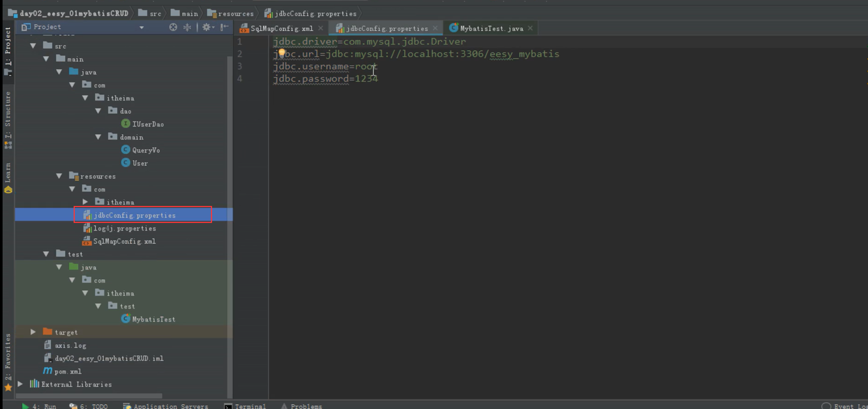This screenshot has width=868, height=409.
Task: Close the jdbcConfig.properties tab
Action: [435, 28]
